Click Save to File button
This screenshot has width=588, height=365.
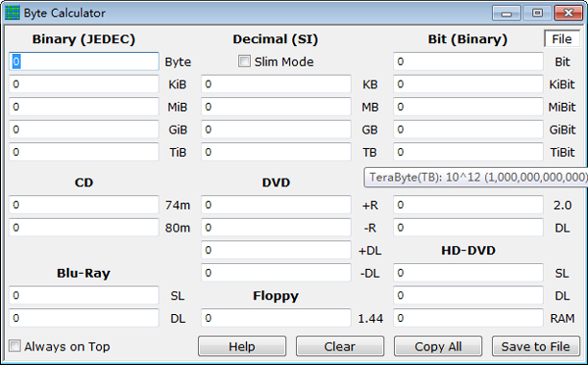pyautogui.click(x=536, y=346)
